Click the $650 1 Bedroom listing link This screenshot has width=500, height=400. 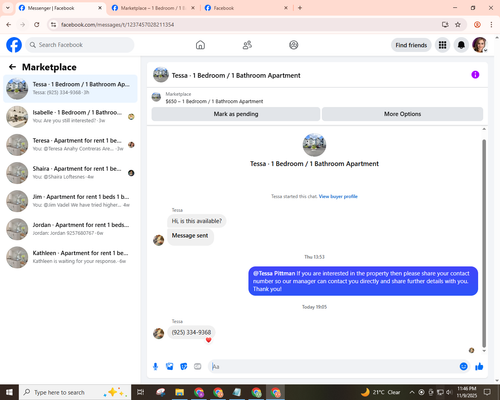[x=214, y=101]
